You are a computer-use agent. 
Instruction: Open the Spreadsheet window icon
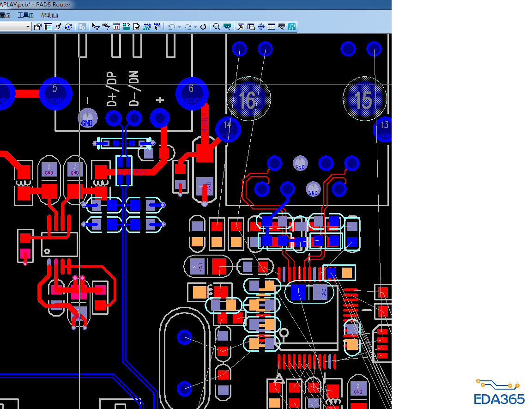pyautogui.click(x=271, y=26)
